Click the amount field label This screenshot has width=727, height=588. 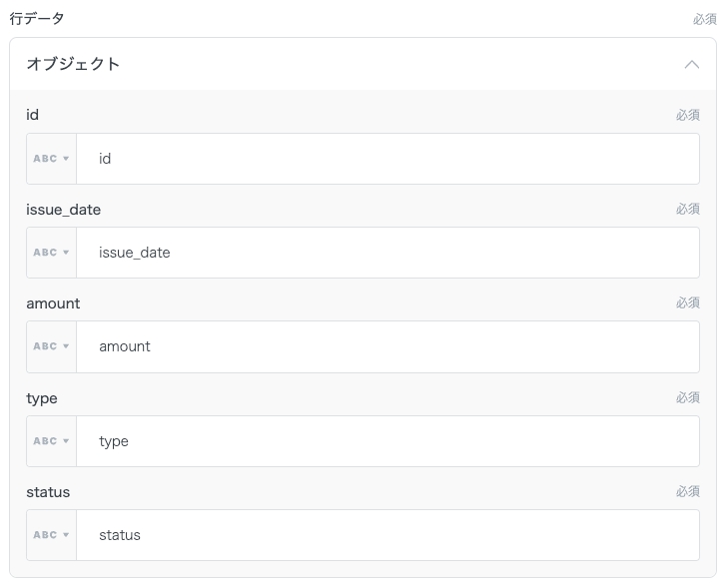(x=53, y=303)
